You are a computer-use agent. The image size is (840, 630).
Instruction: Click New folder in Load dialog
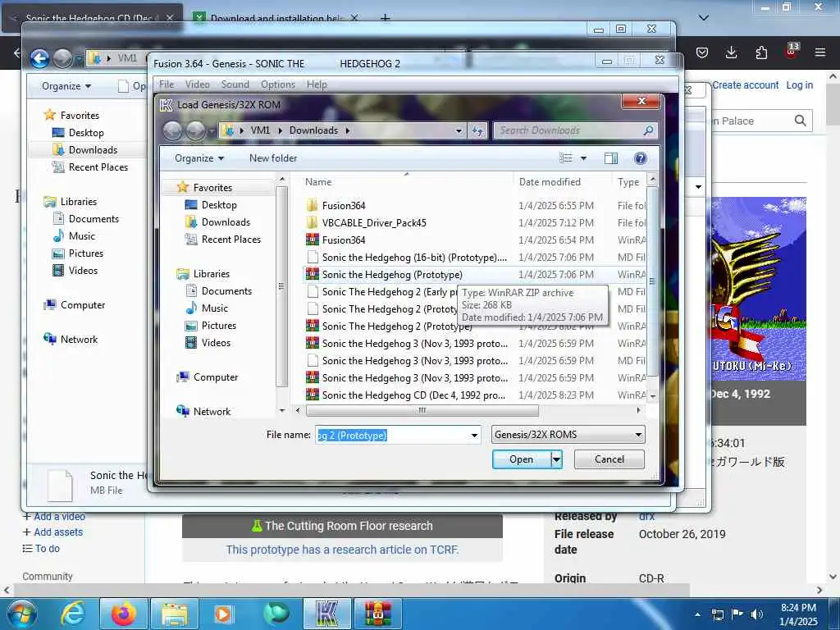click(272, 158)
